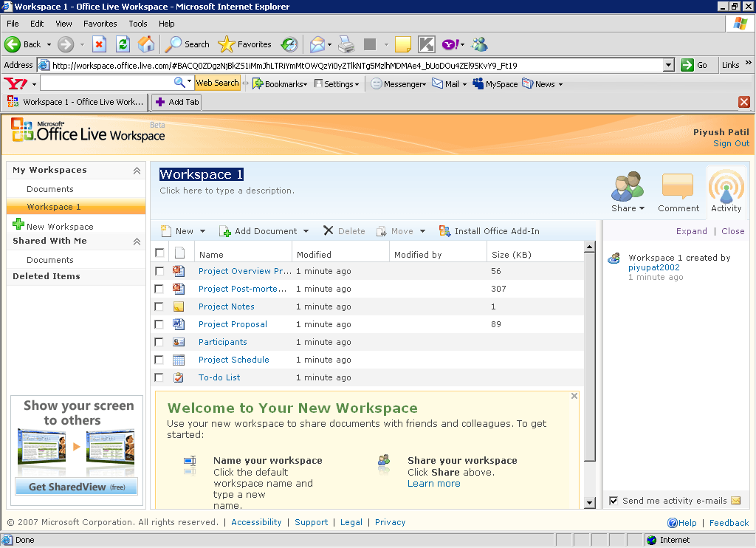Image resolution: width=756 pixels, height=548 pixels.
Task: Click the Participants contact list icon
Action: click(179, 342)
